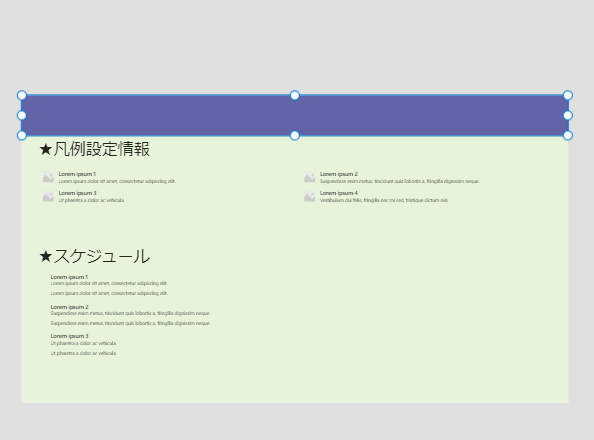The width and height of the screenshot is (594, 440).
Task: Click the top-left corner handle of purple rectangle
Action: click(x=22, y=95)
